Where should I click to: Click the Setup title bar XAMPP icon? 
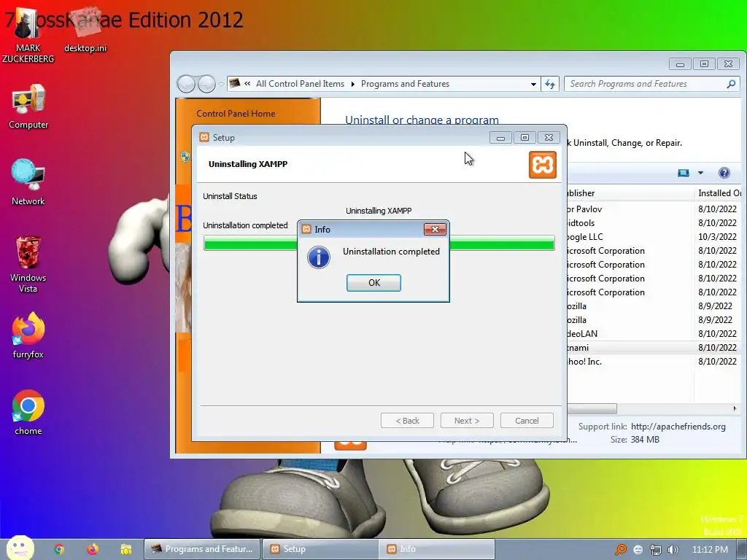coord(204,137)
